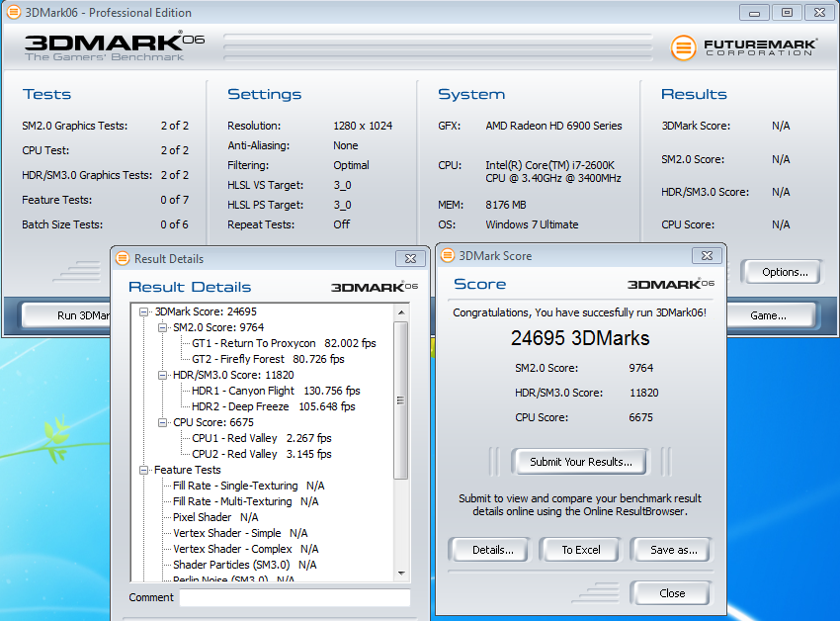Minimize the main 3DMark06 window
Viewport: 840px width, 621px height.
[754, 12]
